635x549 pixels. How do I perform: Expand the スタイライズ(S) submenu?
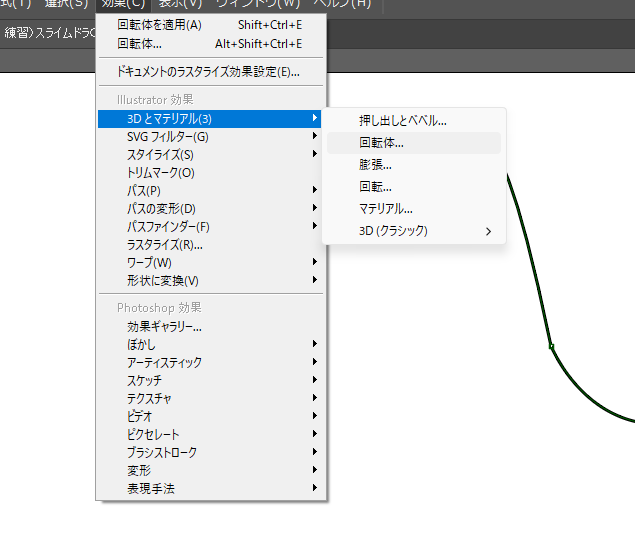(x=160, y=155)
